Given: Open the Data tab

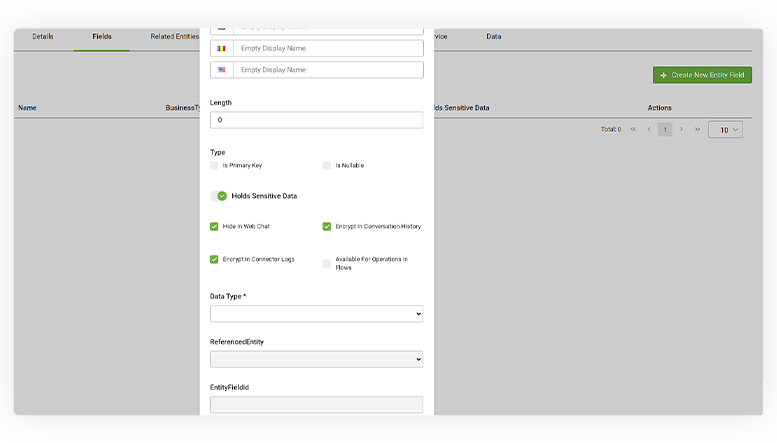Looking at the screenshot, I should [x=493, y=36].
